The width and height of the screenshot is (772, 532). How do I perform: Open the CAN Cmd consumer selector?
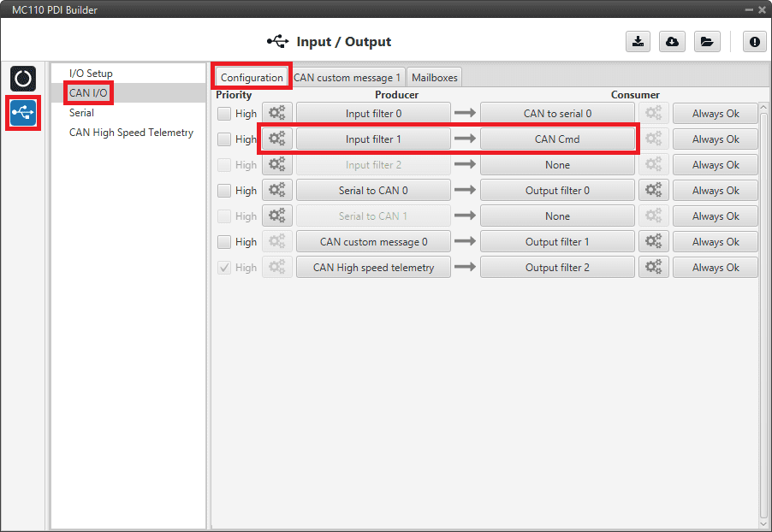[x=557, y=139]
